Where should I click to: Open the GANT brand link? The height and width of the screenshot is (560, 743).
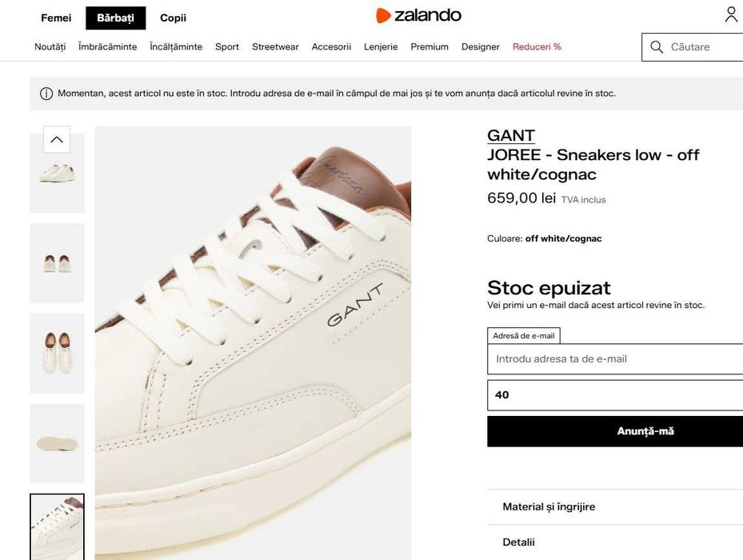point(511,135)
